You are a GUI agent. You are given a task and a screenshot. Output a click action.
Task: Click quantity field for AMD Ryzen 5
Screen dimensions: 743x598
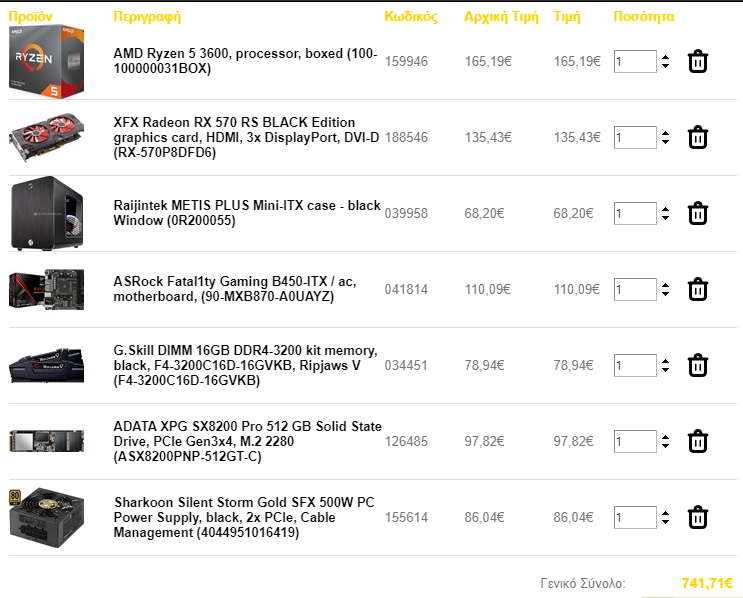[x=635, y=62]
